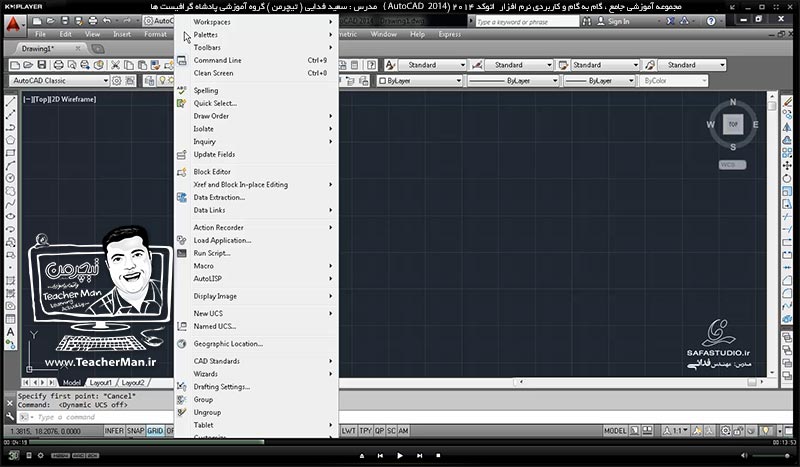Viewport: 800px width, 467px height.
Task: Select the Polygon tool in Draw toolbar
Action: pos(10,140)
